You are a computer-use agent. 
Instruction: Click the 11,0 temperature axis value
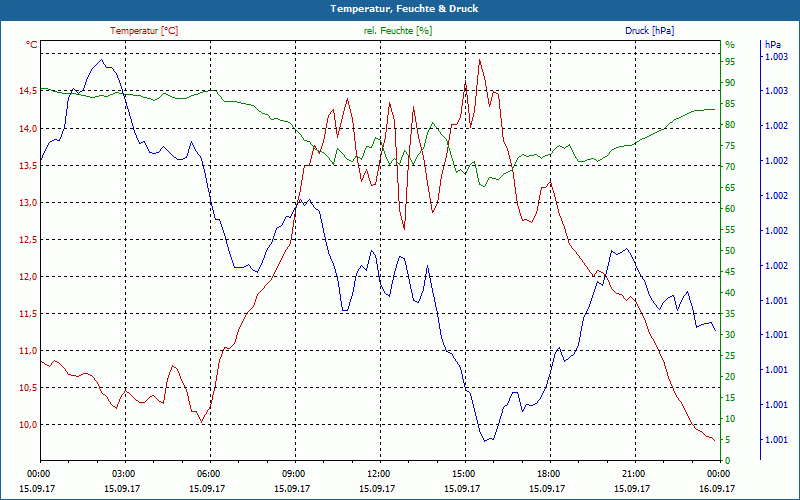pos(29,351)
